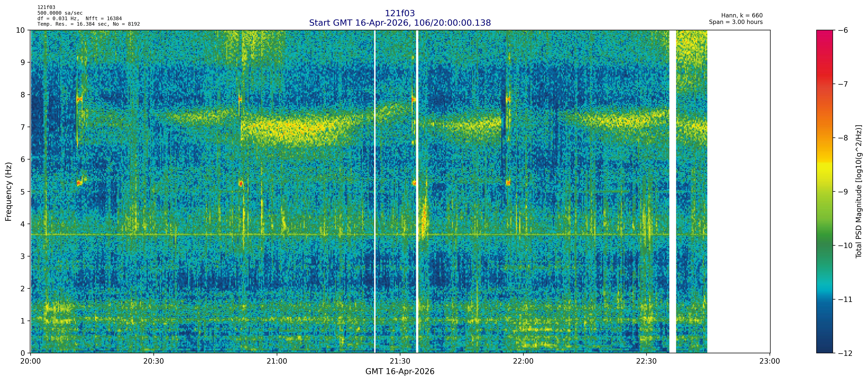Click the Hann, k = 660 annotation
The width and height of the screenshot is (868, 381).
coord(742,16)
